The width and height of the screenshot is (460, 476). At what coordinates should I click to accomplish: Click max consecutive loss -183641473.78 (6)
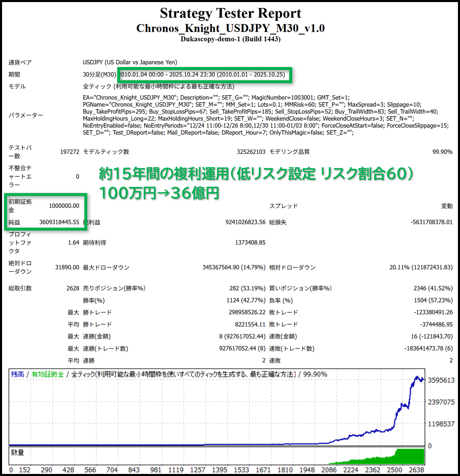(428, 348)
